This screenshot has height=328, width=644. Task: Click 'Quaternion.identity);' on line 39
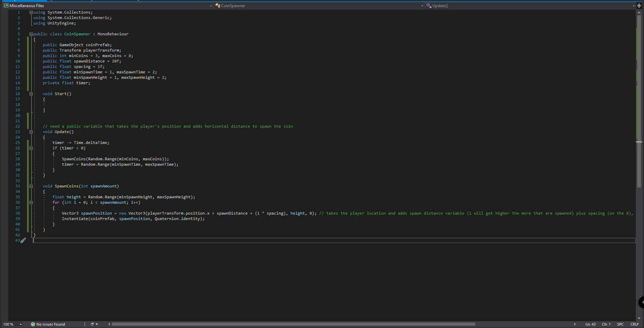coord(180,219)
